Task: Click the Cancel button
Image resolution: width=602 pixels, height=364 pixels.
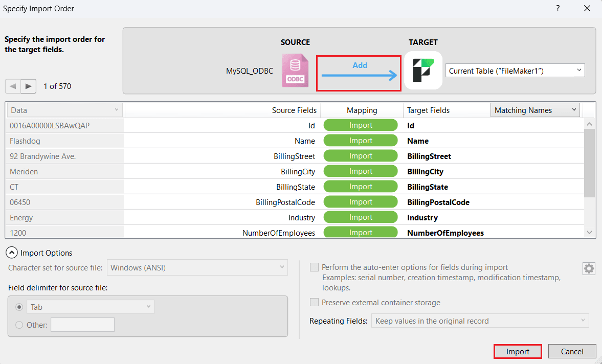Action: coord(572,351)
